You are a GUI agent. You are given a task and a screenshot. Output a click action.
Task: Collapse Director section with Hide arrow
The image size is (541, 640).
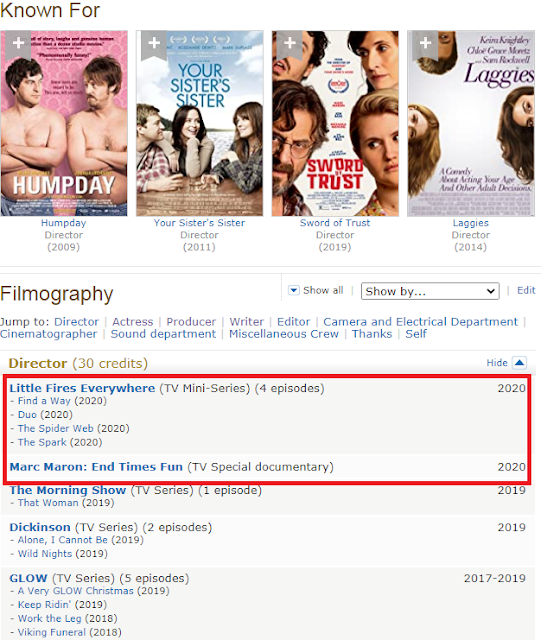coord(519,362)
